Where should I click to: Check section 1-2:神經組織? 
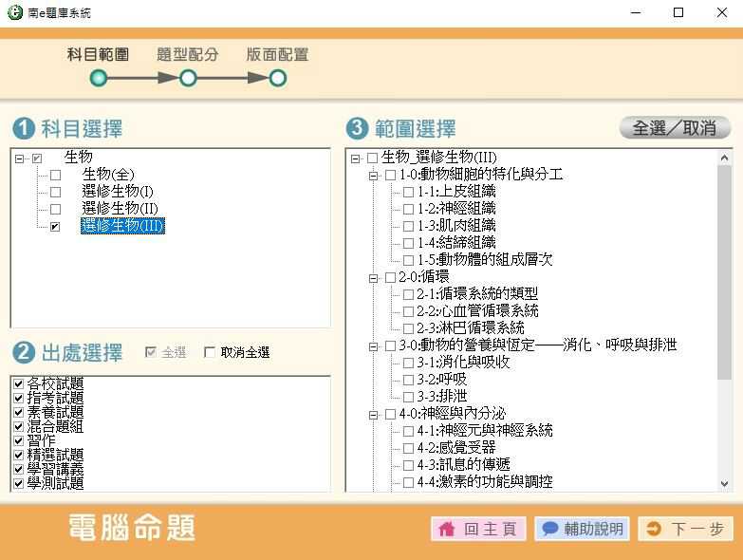(408, 210)
